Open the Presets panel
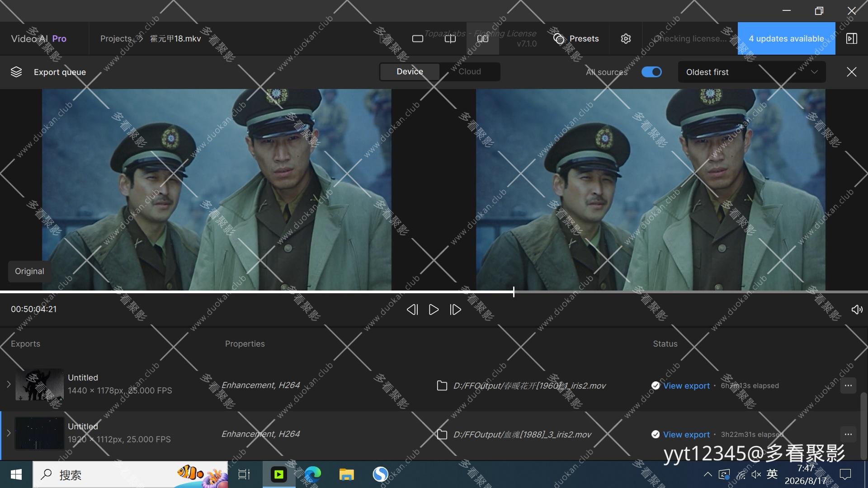The image size is (868, 488). (576, 39)
